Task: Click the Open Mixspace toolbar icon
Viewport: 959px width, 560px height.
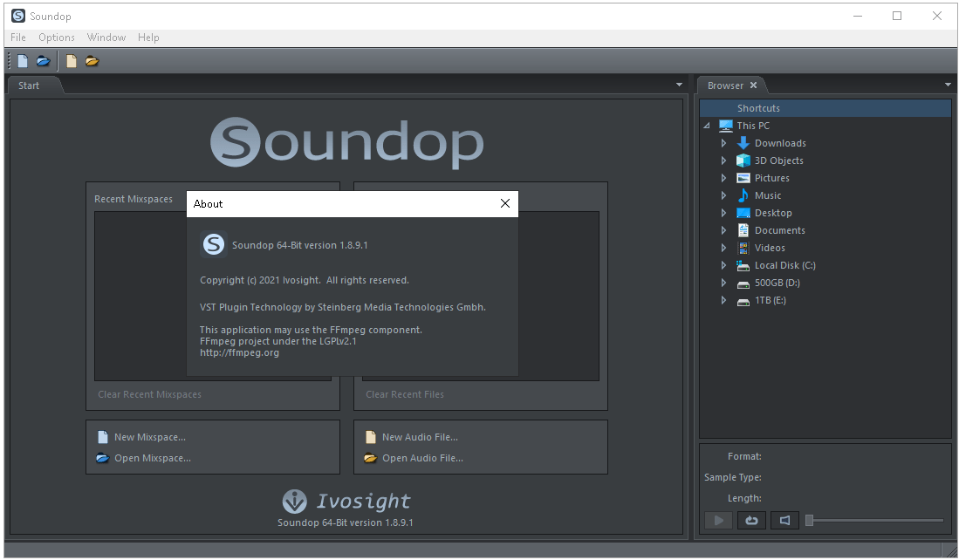Action: point(43,61)
